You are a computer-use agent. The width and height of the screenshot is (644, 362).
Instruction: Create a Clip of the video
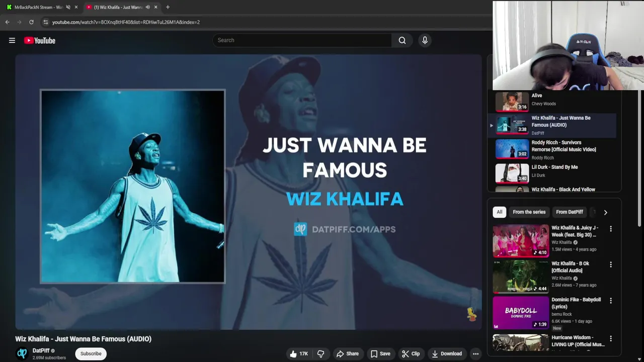pos(411,354)
